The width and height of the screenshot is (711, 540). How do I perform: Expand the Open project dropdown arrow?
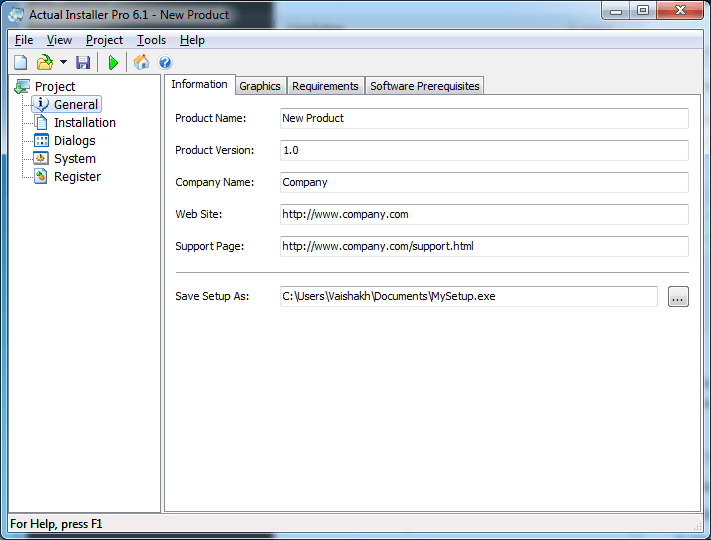click(63, 62)
